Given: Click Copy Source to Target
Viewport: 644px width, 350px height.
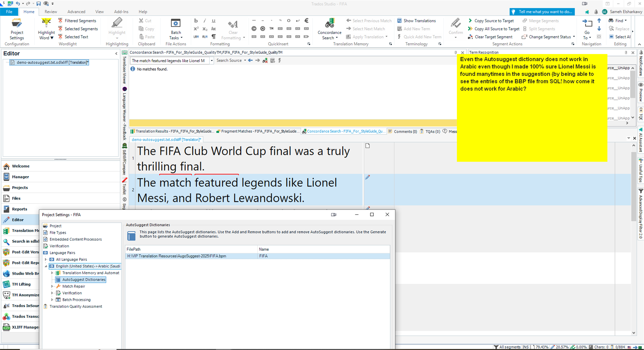Looking at the screenshot, I should pyautogui.click(x=491, y=21).
